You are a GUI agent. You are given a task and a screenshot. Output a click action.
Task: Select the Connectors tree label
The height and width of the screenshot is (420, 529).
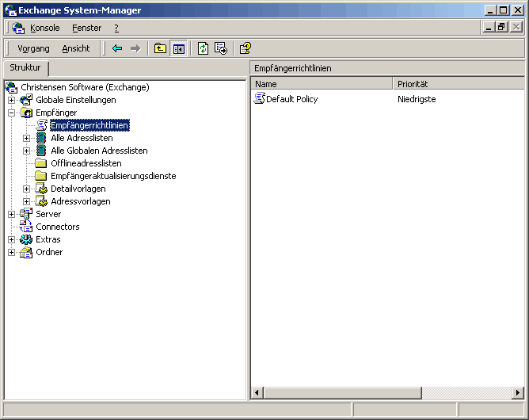[58, 227]
